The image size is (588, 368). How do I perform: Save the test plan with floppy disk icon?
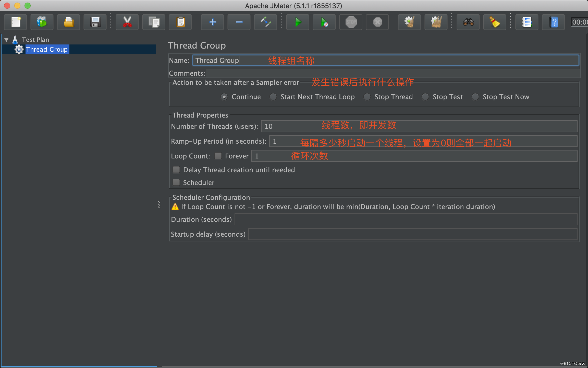tap(95, 22)
